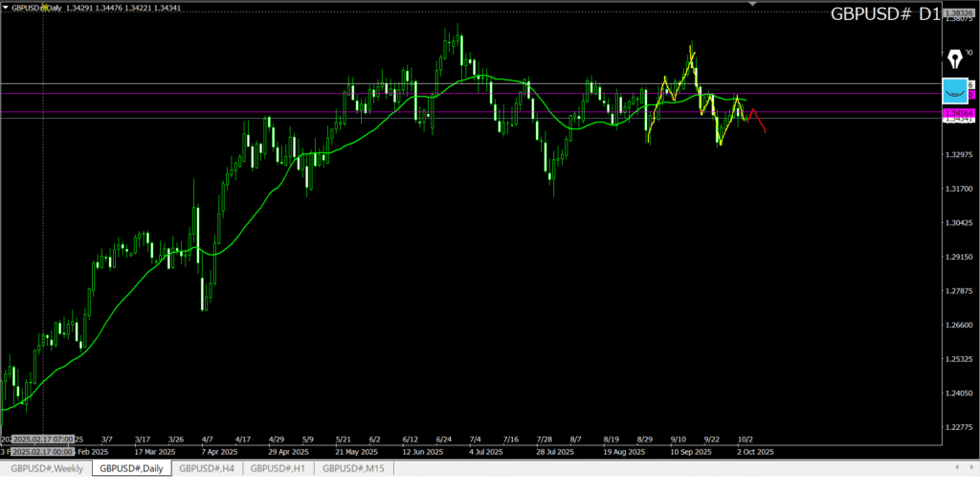Click the 21 May 2025 date on time axis
980x477 pixels.
355,451
